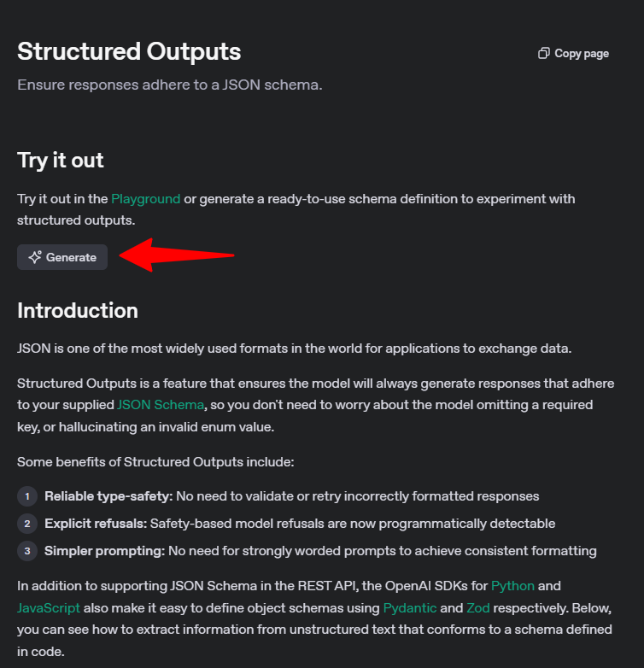Screen dimensions: 644x668
Task: Click the Simpler prompting bold text
Action: (105, 551)
